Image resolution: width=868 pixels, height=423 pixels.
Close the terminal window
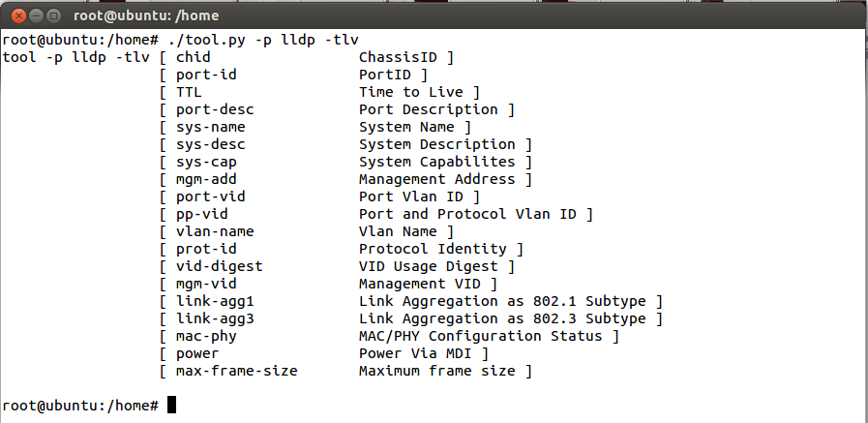point(15,15)
